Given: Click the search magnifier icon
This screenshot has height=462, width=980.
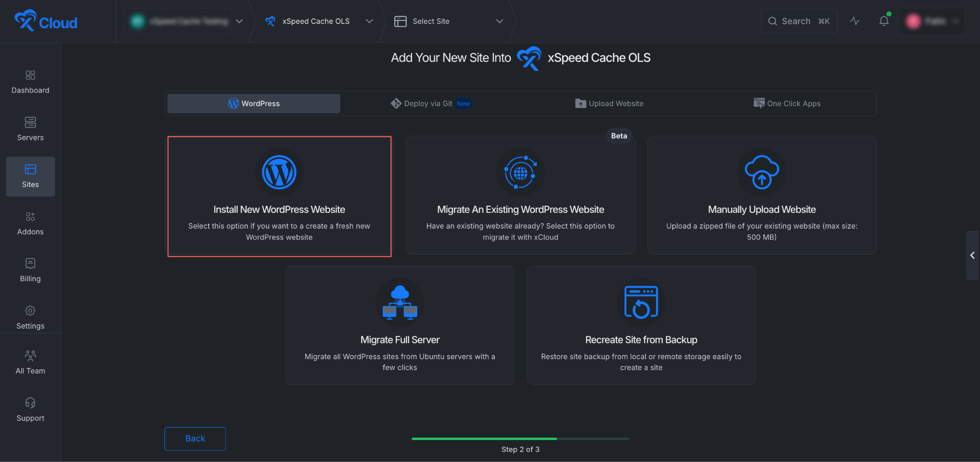Looking at the screenshot, I should pos(772,21).
